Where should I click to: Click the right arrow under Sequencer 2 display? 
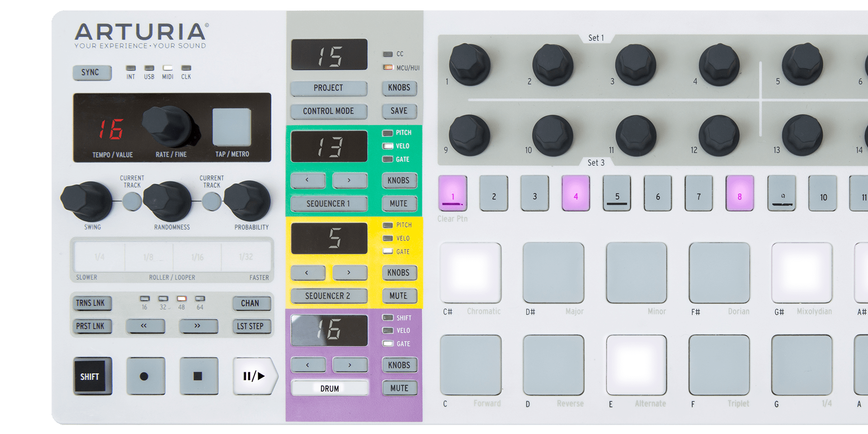pyautogui.click(x=349, y=273)
